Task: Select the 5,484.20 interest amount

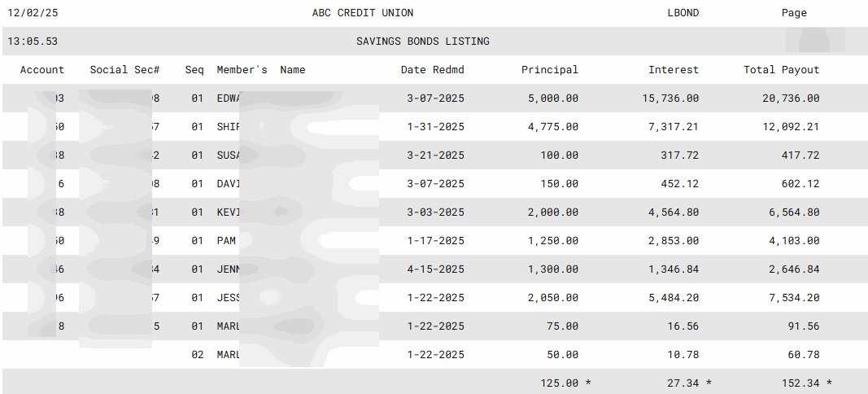Action: (x=670, y=298)
